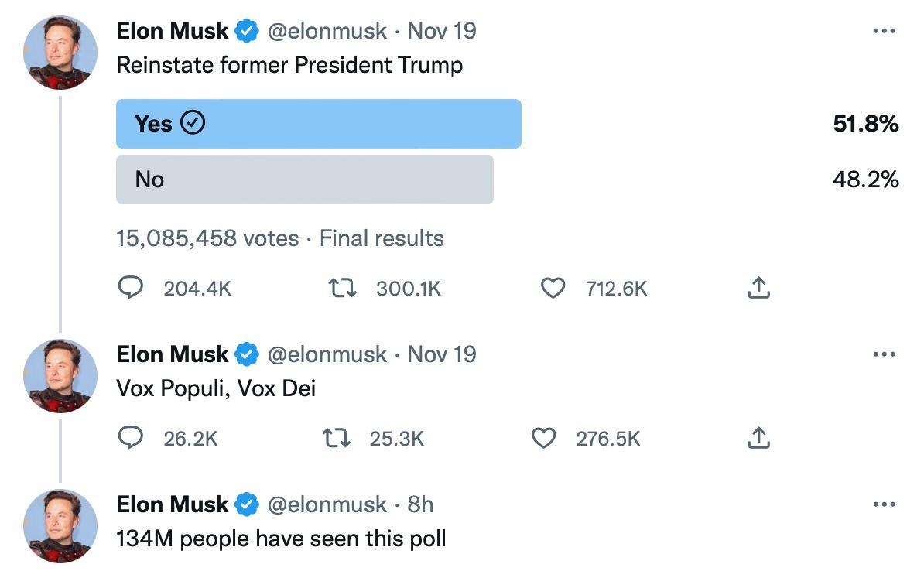Image resolution: width=924 pixels, height=571 pixels.
Task: Retweet the Trump poll tweet
Action: [342, 289]
